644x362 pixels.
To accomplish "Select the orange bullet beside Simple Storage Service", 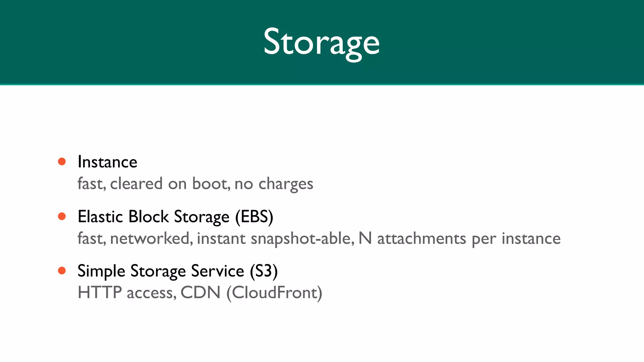I will [62, 271].
